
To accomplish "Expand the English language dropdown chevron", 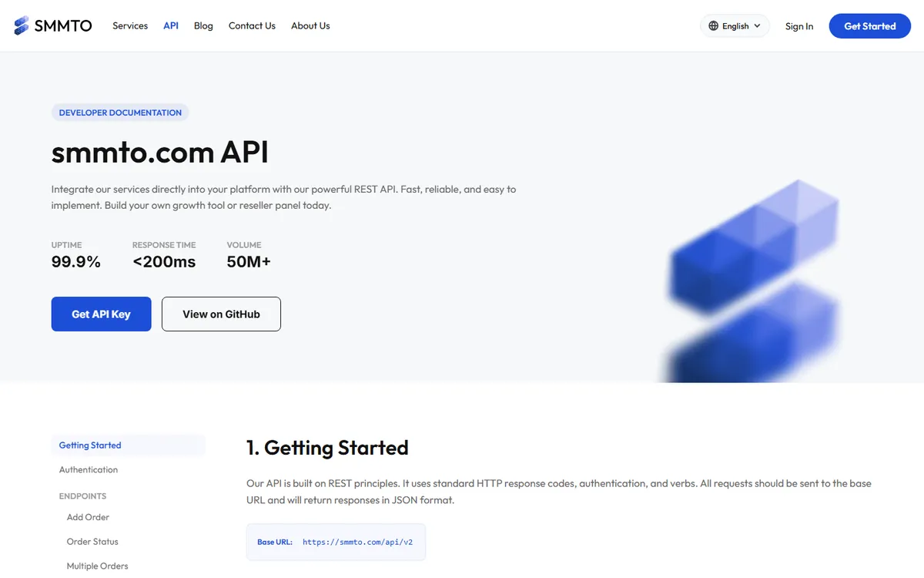I will [x=758, y=26].
